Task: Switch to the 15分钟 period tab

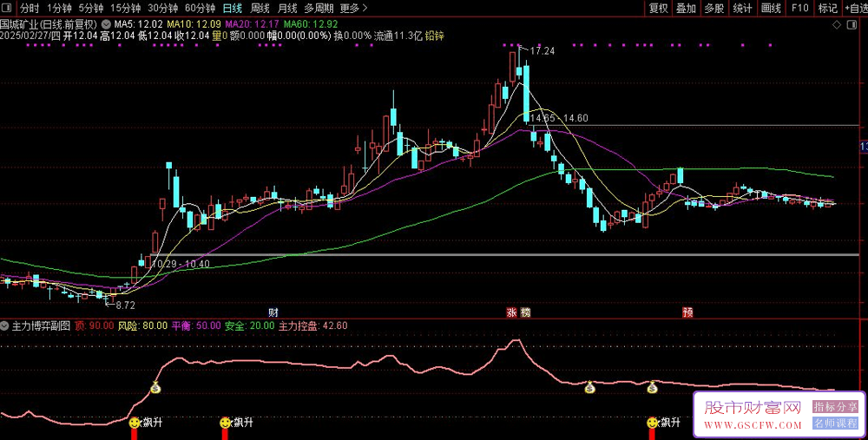Action: click(125, 9)
